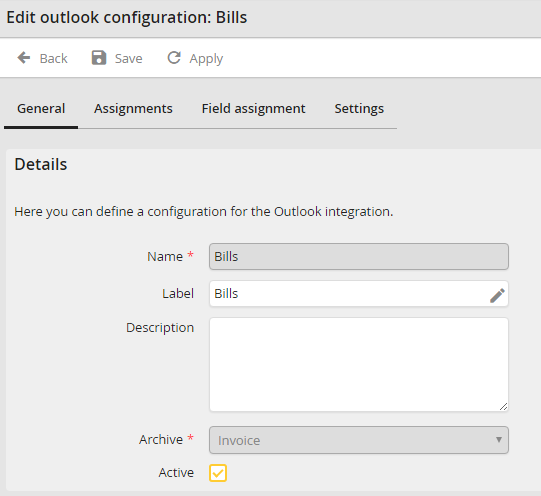This screenshot has height=496, width=541.
Task: Click the Name input field
Action: pos(358,257)
